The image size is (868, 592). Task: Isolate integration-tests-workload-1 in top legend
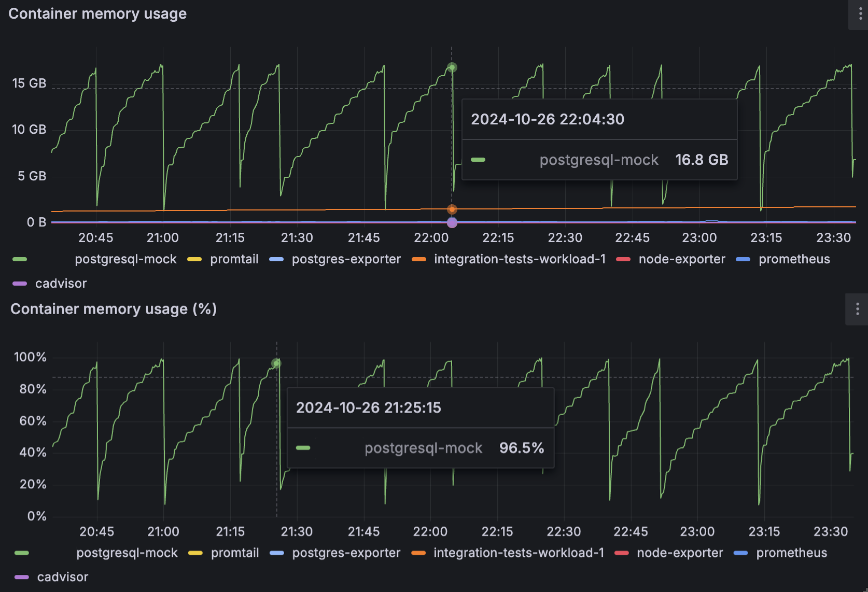point(519,259)
